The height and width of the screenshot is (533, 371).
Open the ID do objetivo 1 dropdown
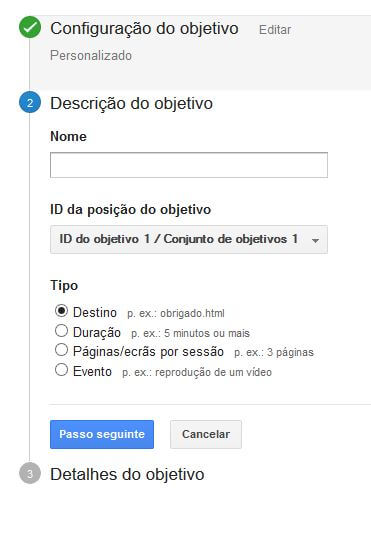(x=189, y=239)
